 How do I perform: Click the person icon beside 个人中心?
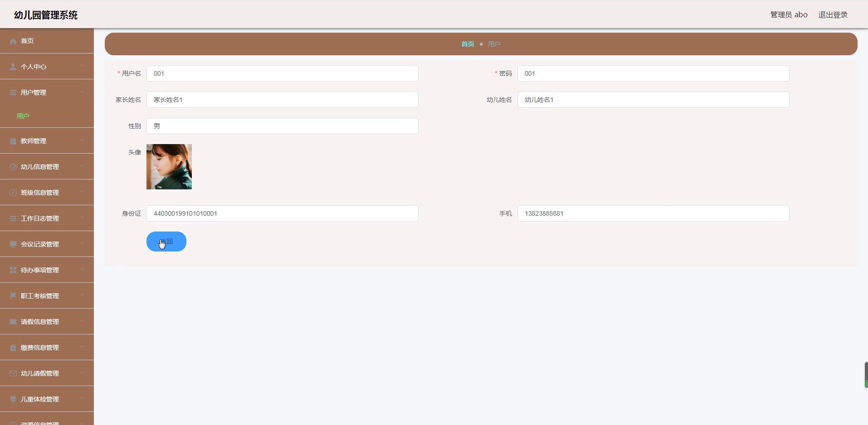point(13,67)
